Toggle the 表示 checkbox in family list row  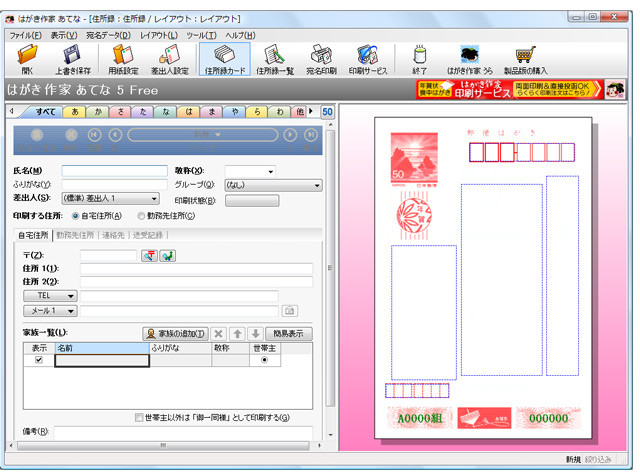pyautogui.click(x=39, y=360)
